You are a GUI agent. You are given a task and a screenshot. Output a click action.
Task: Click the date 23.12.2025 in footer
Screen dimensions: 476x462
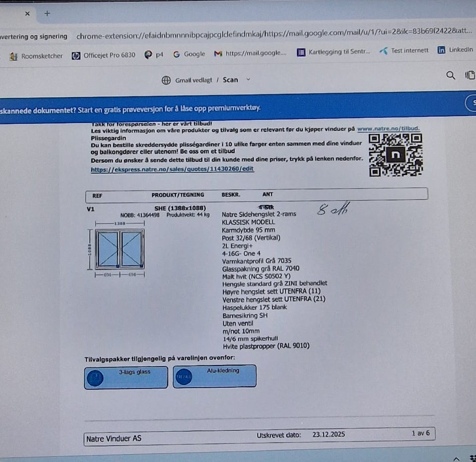pyautogui.click(x=328, y=434)
